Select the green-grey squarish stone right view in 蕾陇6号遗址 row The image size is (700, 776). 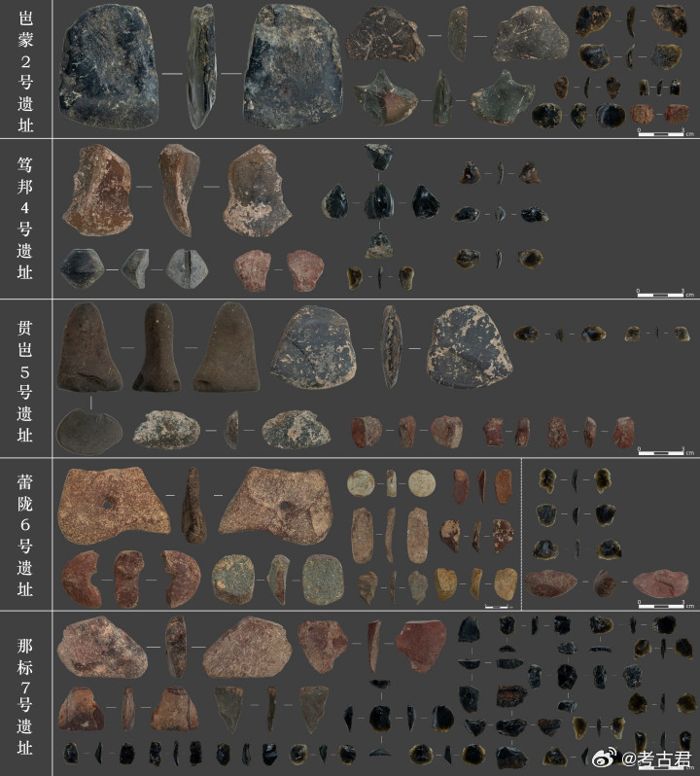(323, 580)
